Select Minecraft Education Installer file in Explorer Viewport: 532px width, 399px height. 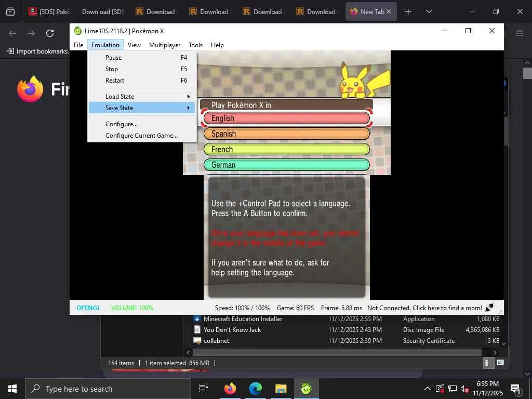243,319
